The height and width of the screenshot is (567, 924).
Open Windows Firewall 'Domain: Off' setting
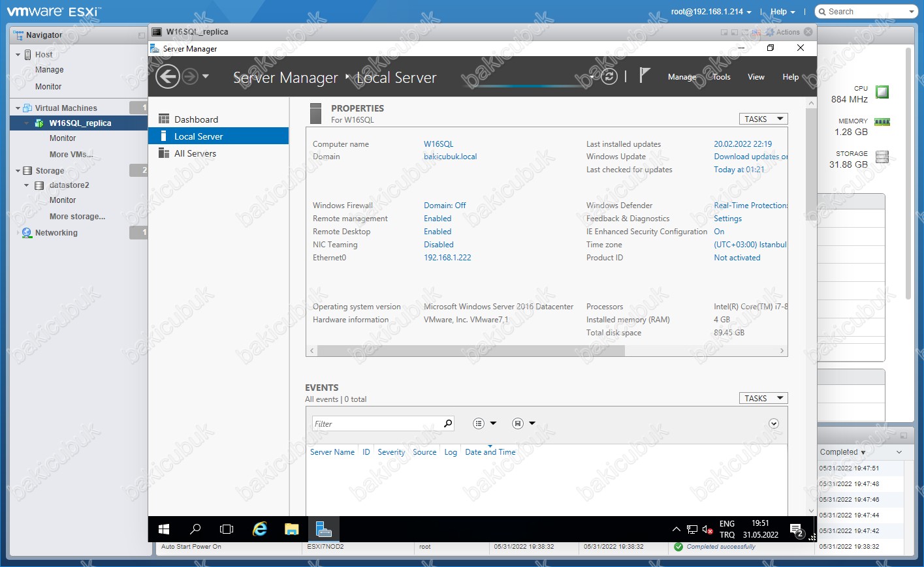(445, 206)
